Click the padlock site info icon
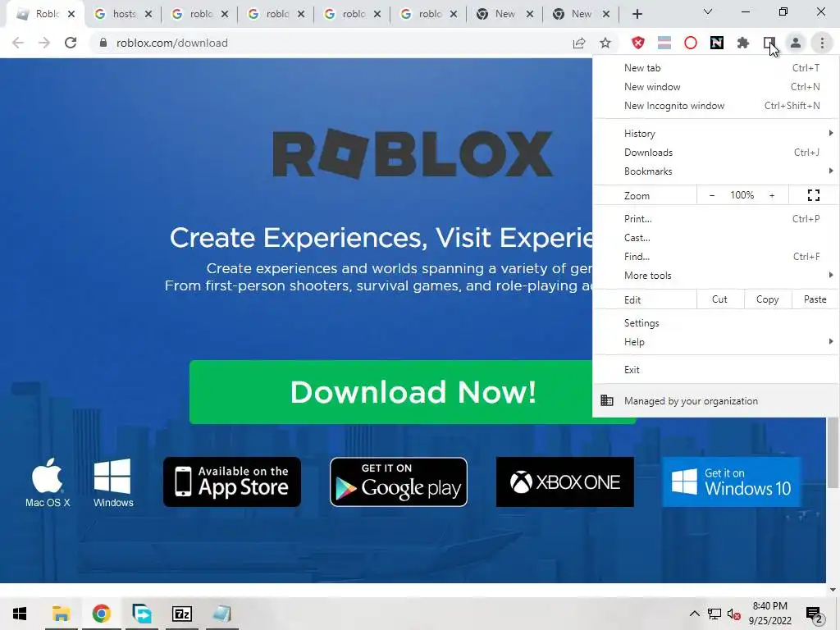The image size is (840, 630). [x=103, y=43]
